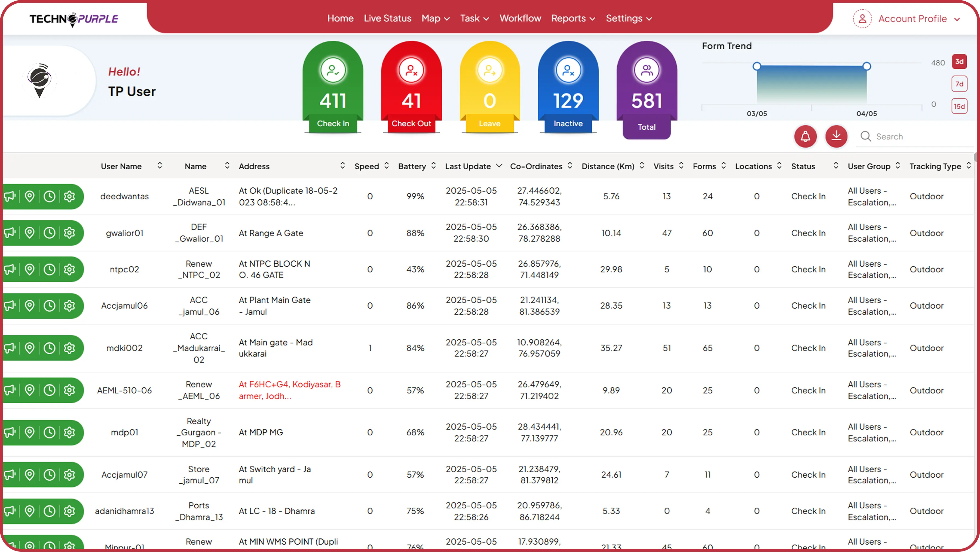Switch Form Trend to 15d view

pos(960,106)
